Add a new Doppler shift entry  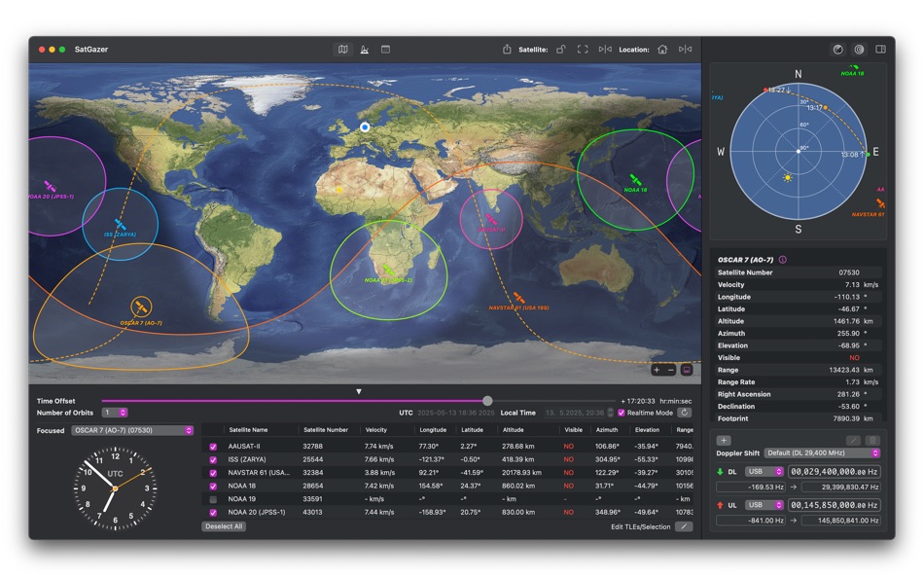tap(724, 441)
